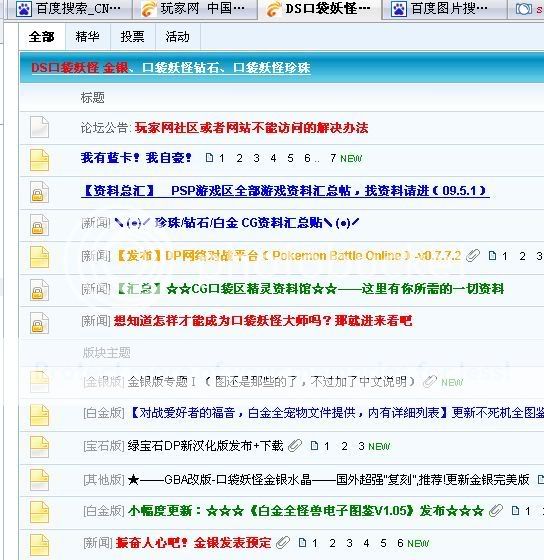Click the [其他版] category tag
544x560 pixels.
coord(104,479)
